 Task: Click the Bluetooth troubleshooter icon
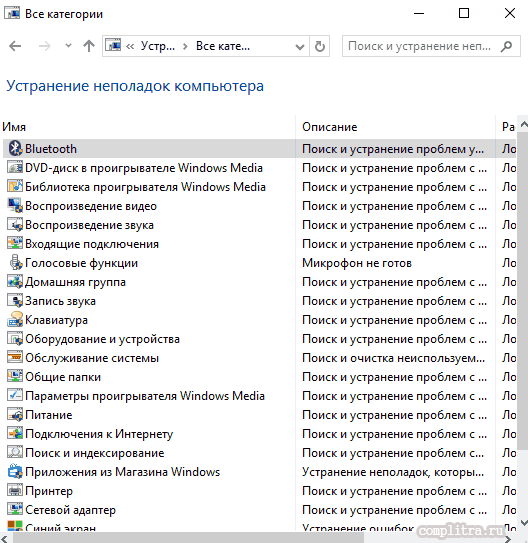coord(15,149)
